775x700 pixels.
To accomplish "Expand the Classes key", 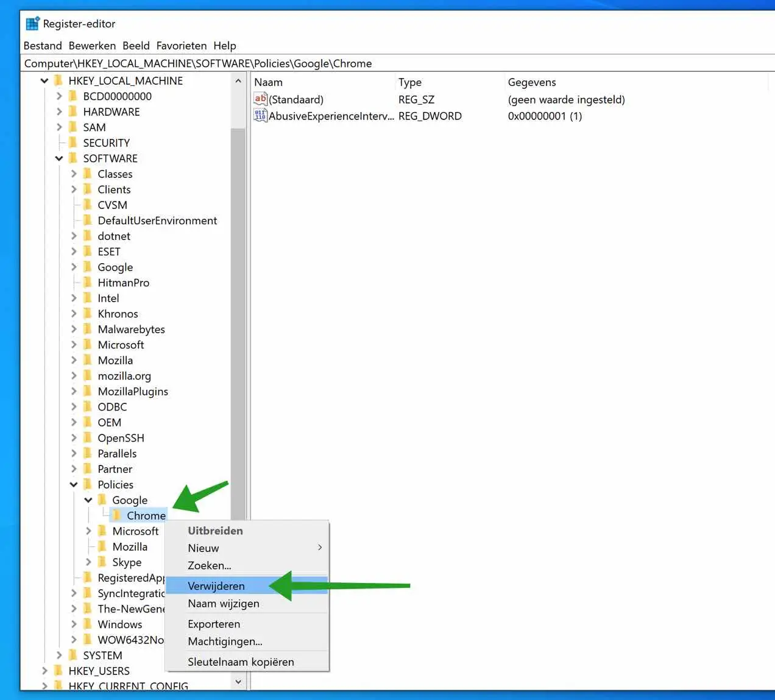I will tap(74, 174).
